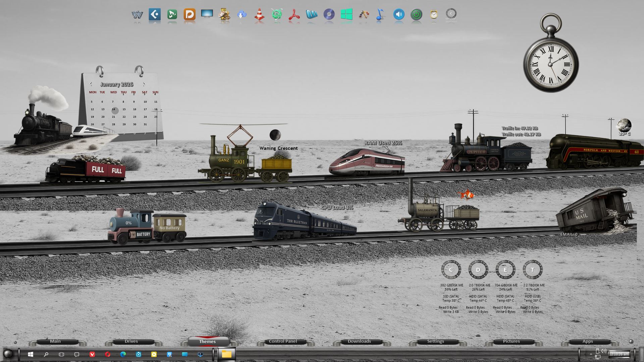
Task: Launch VLC media player from dock
Action: (x=259, y=15)
